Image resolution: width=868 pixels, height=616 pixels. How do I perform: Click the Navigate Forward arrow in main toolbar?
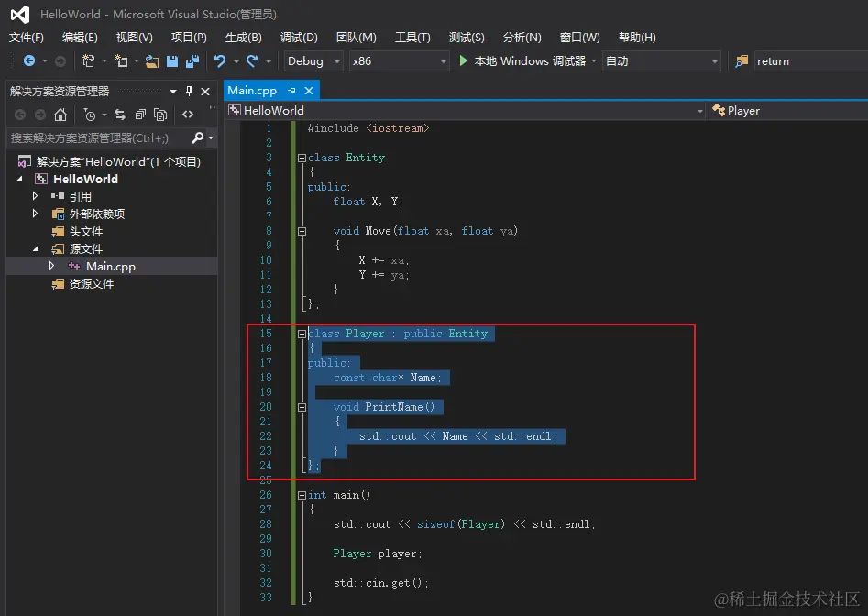(x=60, y=60)
